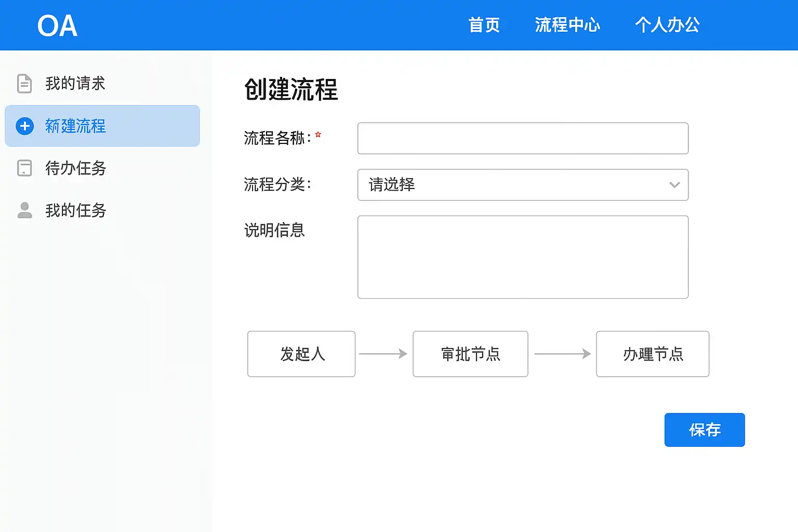Select the 办理节点 workflow node
798x532 pixels.
[x=653, y=354]
